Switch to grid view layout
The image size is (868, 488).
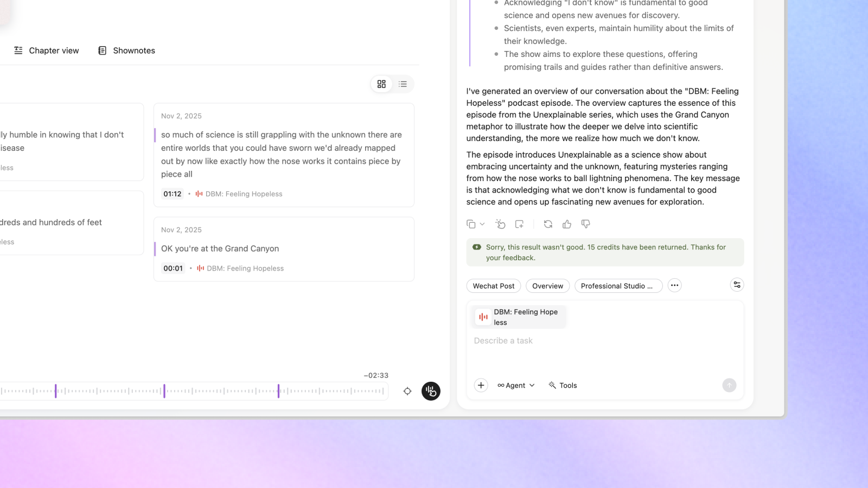click(x=381, y=84)
